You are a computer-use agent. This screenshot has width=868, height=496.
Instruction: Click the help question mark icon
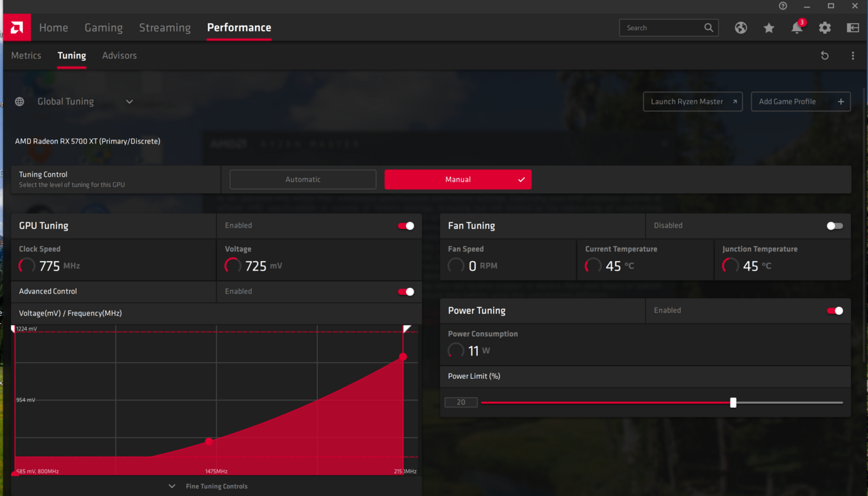coord(783,5)
